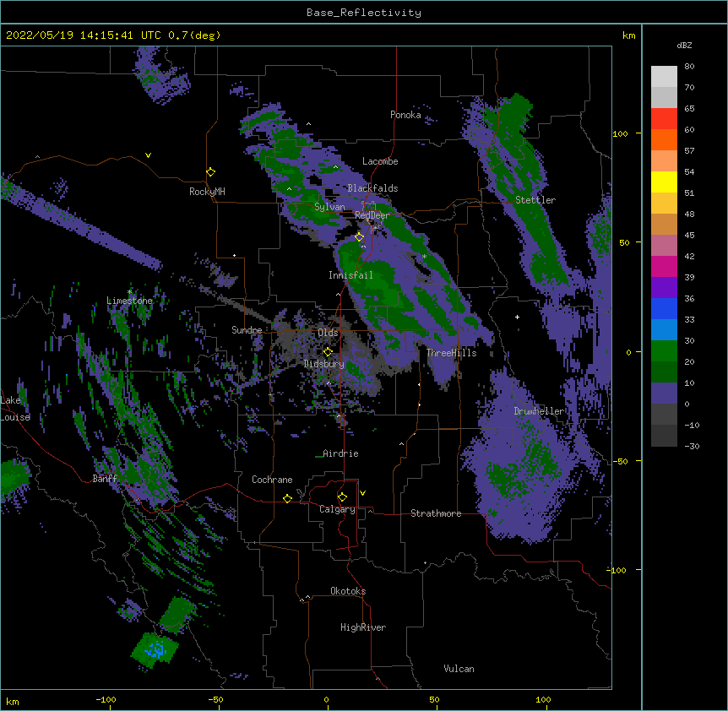Click the Blackfalds city label
The height and width of the screenshot is (711, 728).
372,188
